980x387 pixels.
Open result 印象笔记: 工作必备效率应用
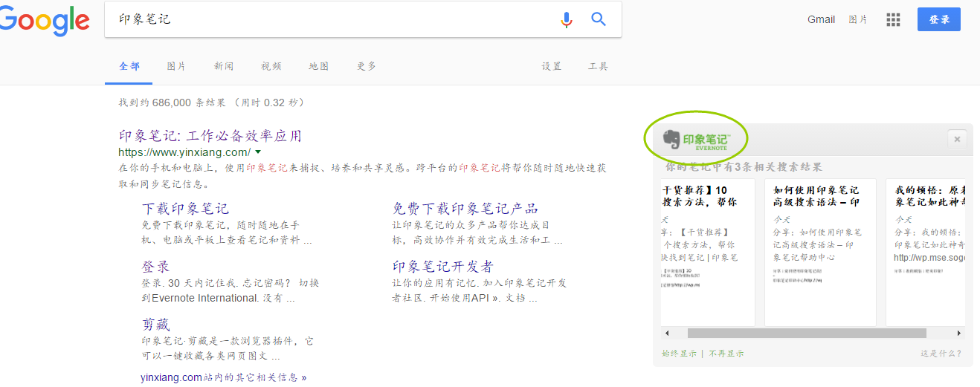[210, 136]
